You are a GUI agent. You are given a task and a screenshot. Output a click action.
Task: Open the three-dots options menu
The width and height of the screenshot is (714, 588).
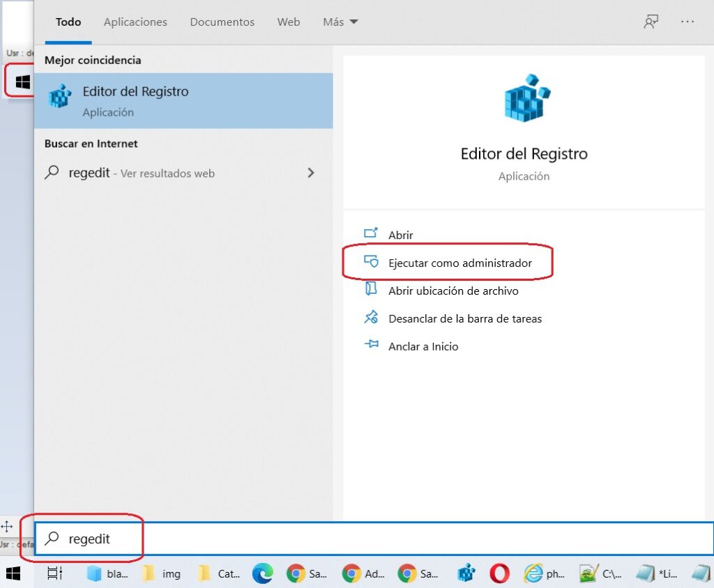tap(688, 22)
